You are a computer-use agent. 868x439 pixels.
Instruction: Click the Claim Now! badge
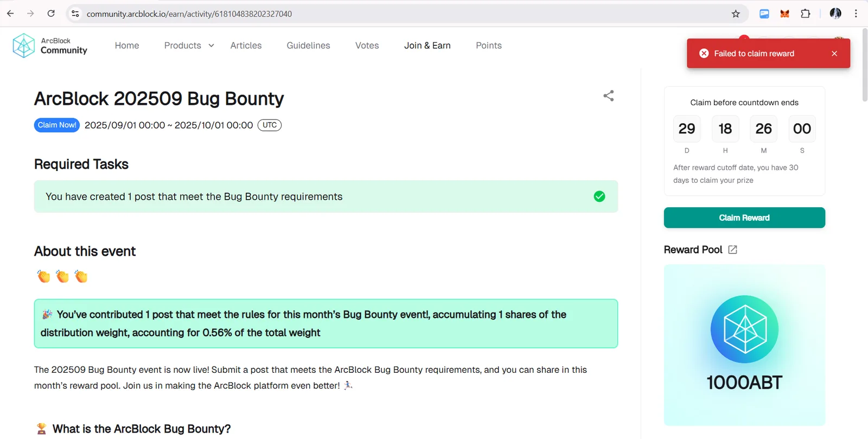coord(57,125)
